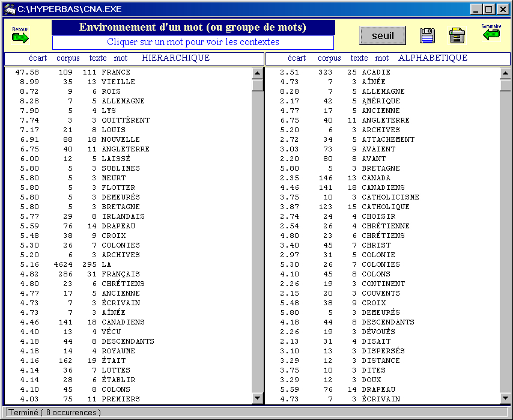The width and height of the screenshot is (513, 420).
Task: Click CROIX in the alphabetical list
Action: pos(374,303)
